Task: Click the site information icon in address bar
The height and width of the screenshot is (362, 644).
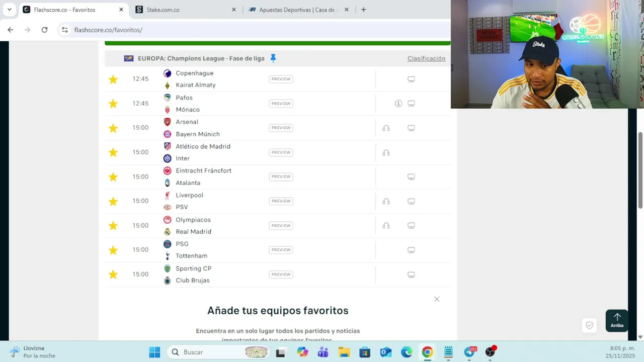Action: pyautogui.click(x=64, y=30)
